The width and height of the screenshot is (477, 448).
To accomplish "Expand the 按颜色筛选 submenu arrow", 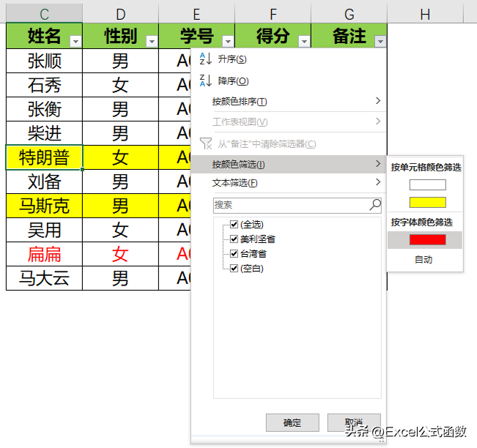I will pos(378,164).
